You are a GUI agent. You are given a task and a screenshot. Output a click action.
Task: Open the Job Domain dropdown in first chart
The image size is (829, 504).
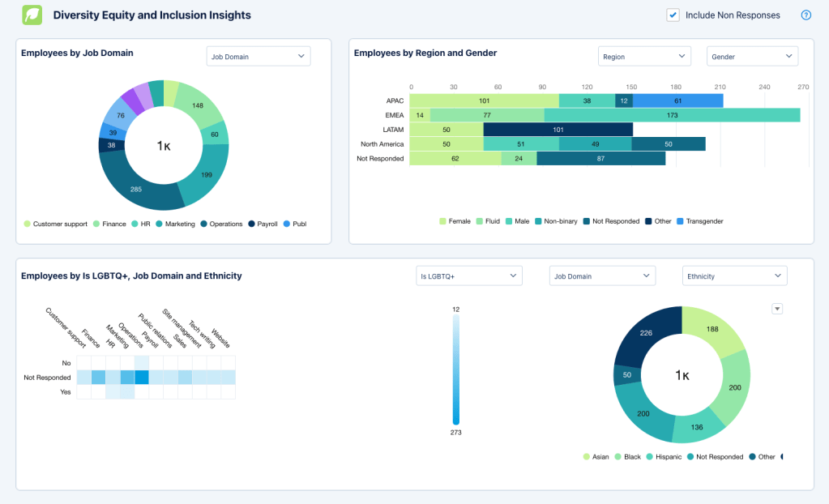(x=258, y=57)
